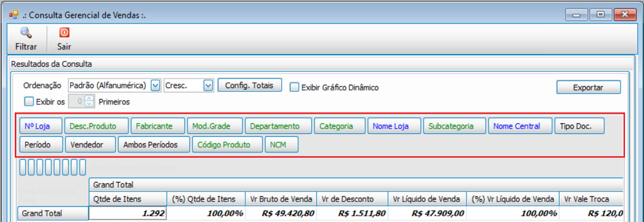Viewport: 644px width, 222px height.
Task: Select the Vendedor field chip
Action: click(x=90, y=144)
